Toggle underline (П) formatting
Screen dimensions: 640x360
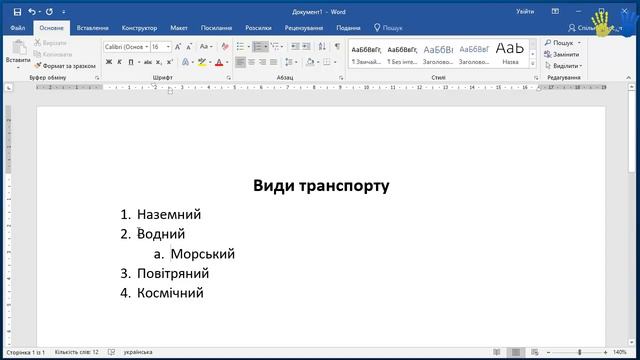(x=131, y=62)
